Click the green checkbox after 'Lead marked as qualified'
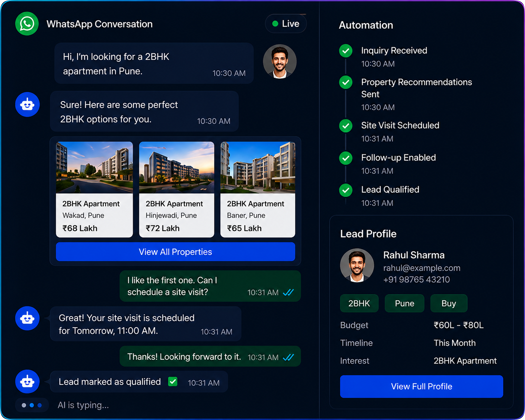525x420 pixels. pos(173,382)
